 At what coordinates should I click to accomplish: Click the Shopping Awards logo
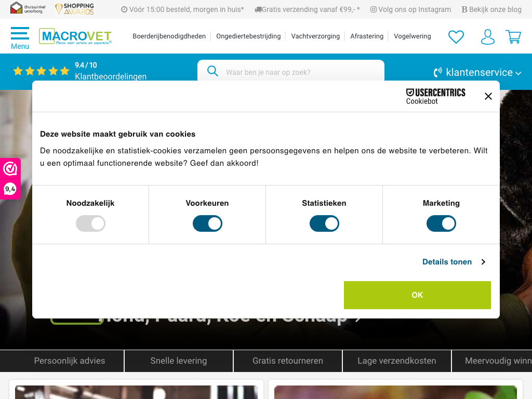(75, 9)
